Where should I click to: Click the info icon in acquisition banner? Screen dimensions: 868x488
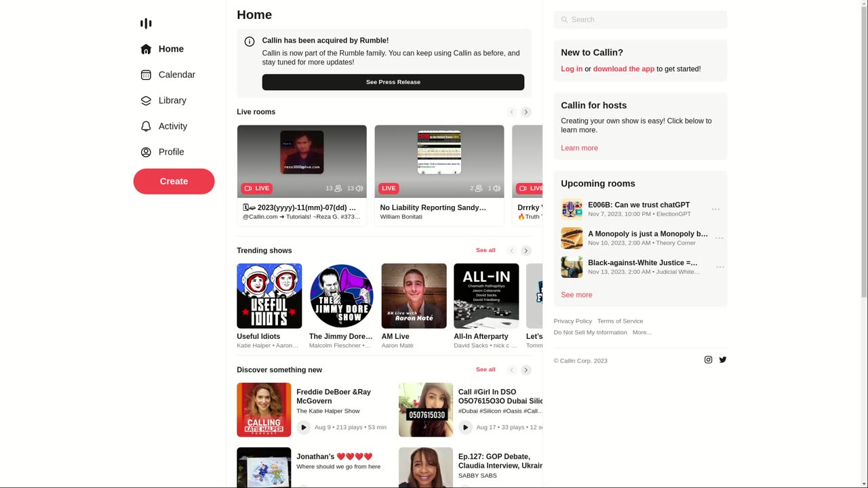[x=250, y=41]
